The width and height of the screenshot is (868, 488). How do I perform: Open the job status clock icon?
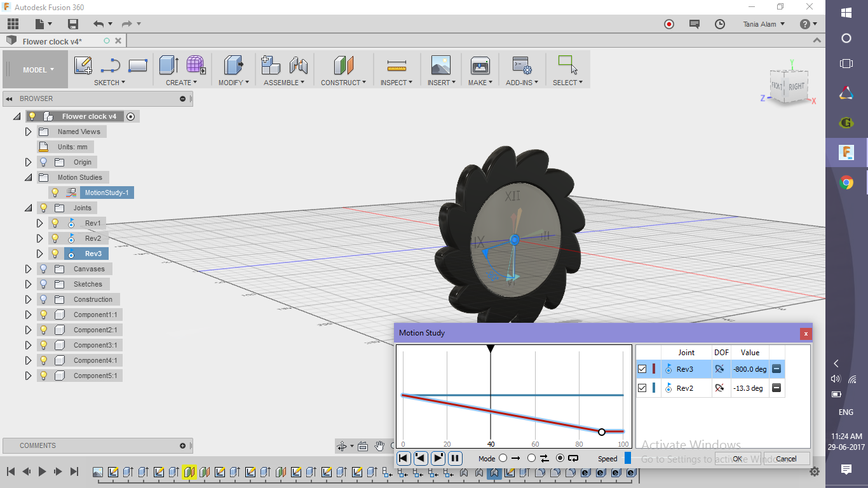coord(720,24)
